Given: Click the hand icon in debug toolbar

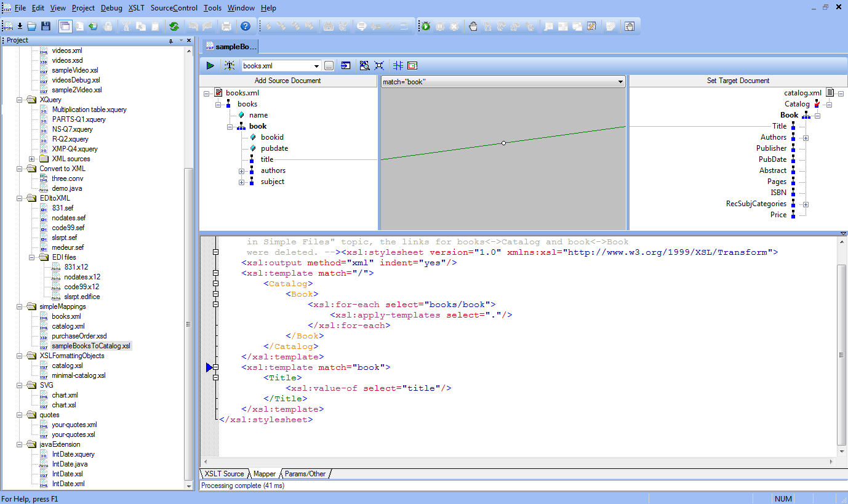Looking at the screenshot, I should 473,26.
